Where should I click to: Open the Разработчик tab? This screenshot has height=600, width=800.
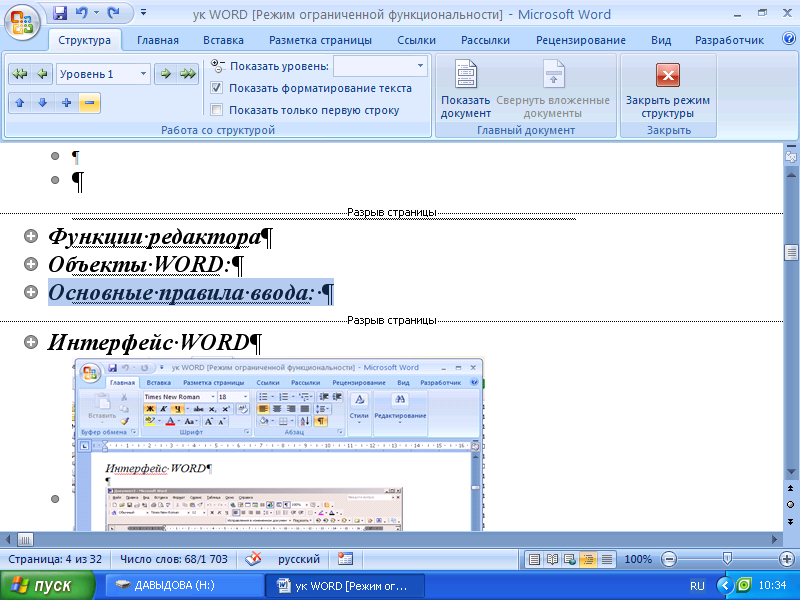point(729,40)
